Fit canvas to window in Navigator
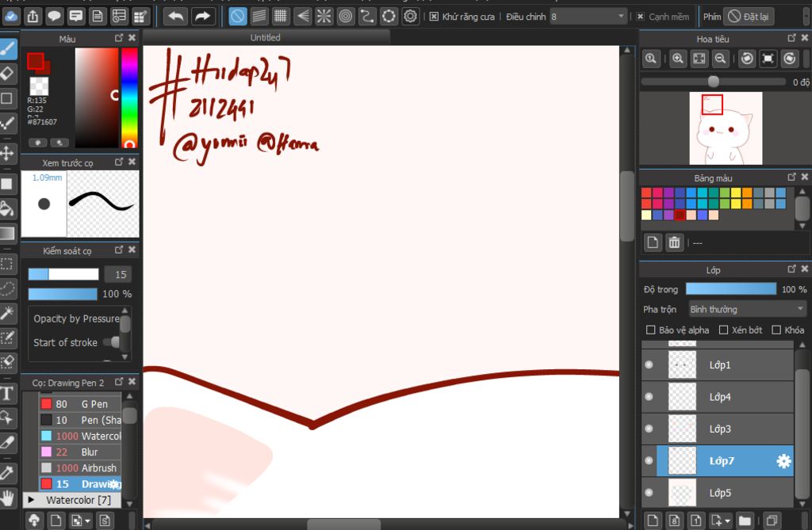 [699, 59]
